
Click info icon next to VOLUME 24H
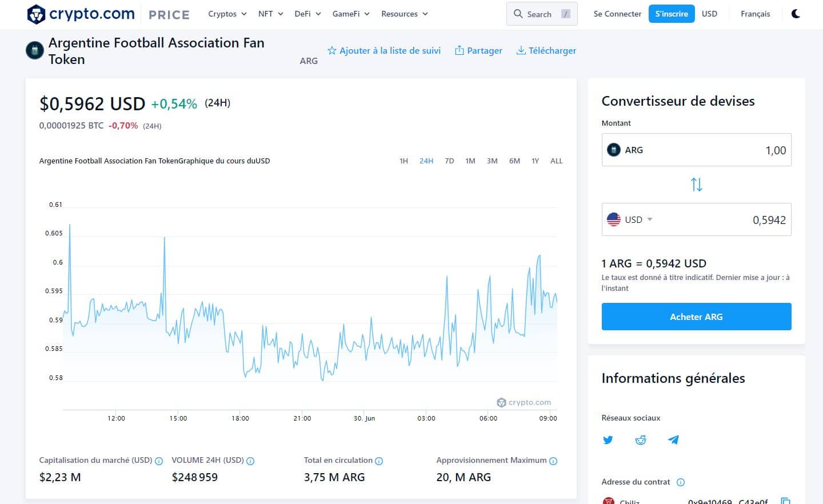coord(250,461)
